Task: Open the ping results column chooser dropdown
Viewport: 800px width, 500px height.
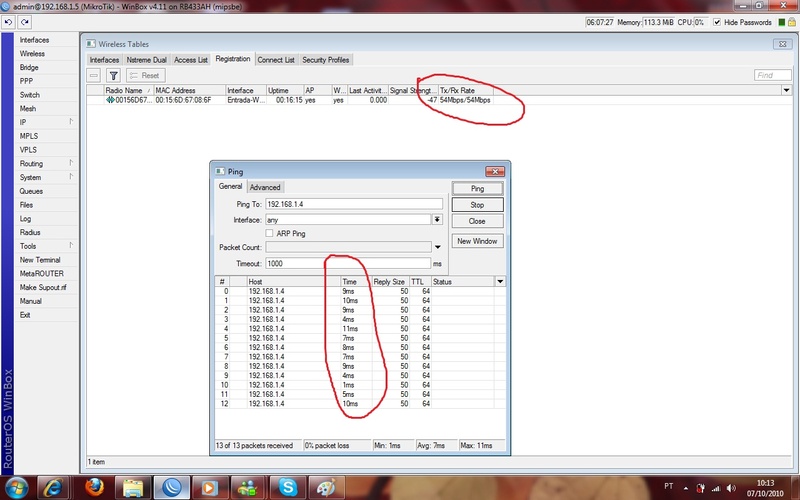Action: point(500,282)
